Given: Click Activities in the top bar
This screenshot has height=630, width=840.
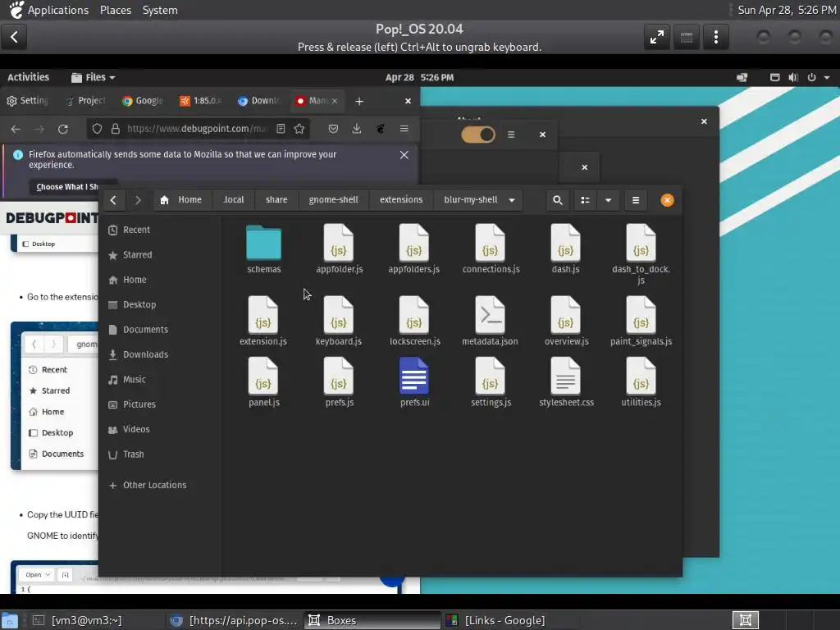Looking at the screenshot, I should [x=29, y=77].
